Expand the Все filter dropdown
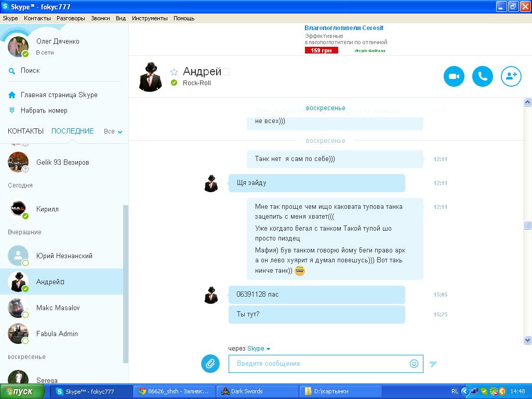Screen dimensions: 532x399 click(113, 131)
